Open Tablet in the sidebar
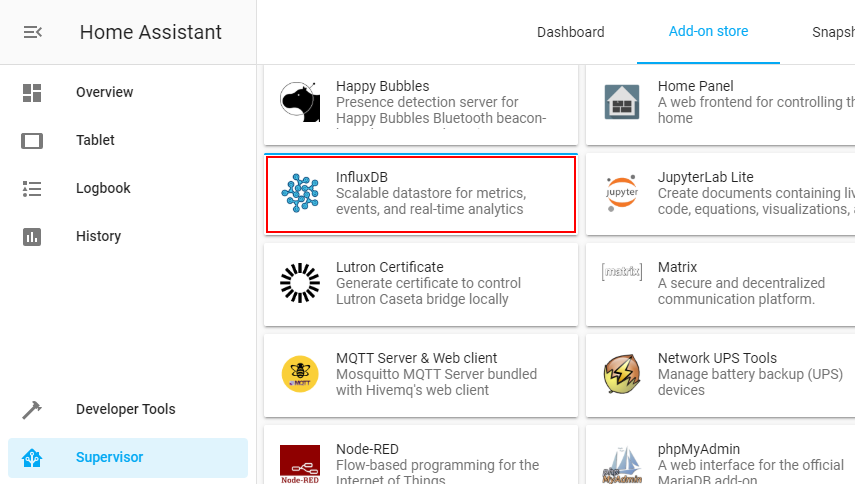The height and width of the screenshot is (484, 855). click(x=95, y=140)
